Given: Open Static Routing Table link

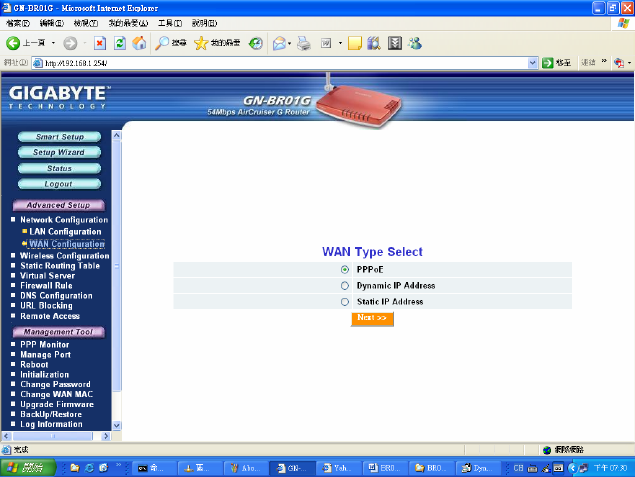Looking at the screenshot, I should click(x=60, y=266).
